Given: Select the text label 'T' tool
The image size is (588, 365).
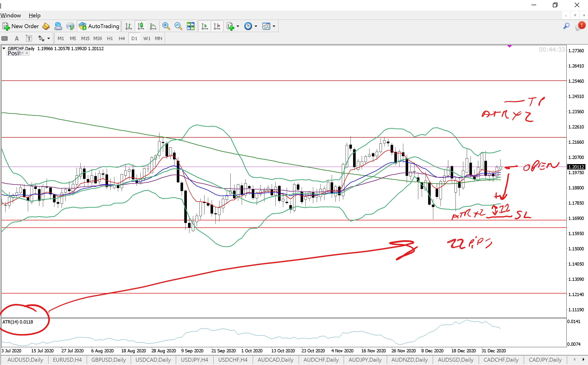Looking at the screenshot, I should (x=29, y=38).
